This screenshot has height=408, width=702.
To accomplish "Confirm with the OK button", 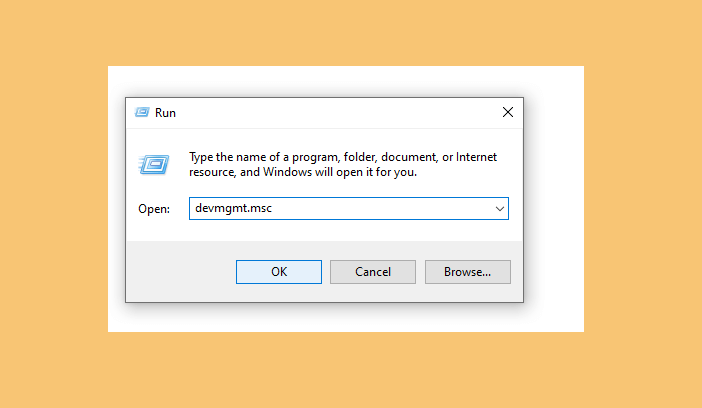I will tap(279, 272).
